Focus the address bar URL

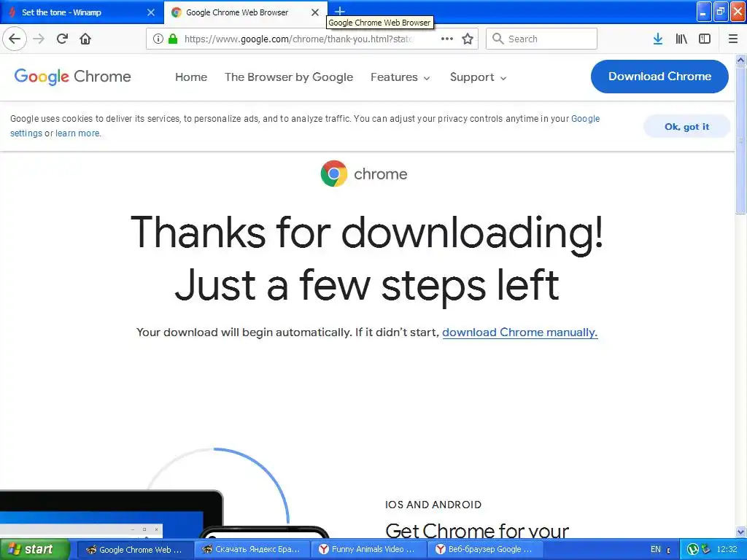pyautogui.click(x=299, y=39)
